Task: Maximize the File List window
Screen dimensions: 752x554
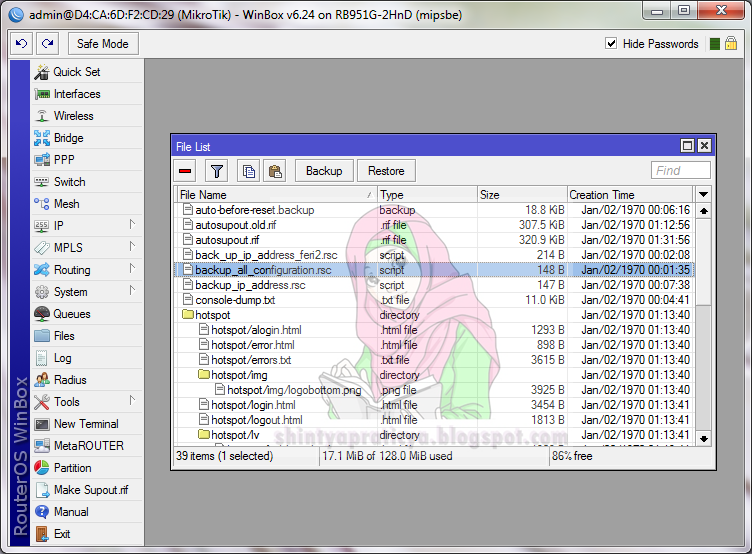Action: point(687,145)
